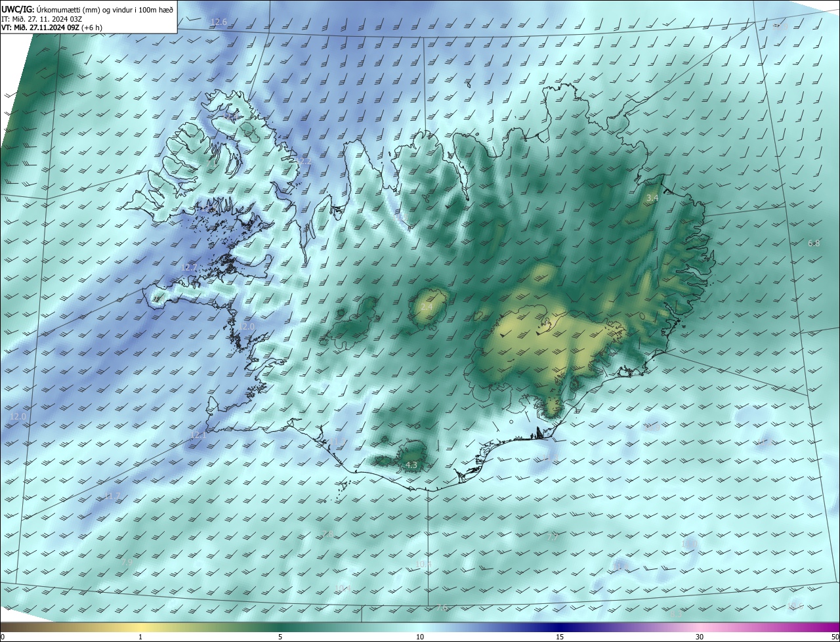The height and width of the screenshot is (642, 840).
Task: Click the '12.7' value on the map
Action: pos(189,267)
